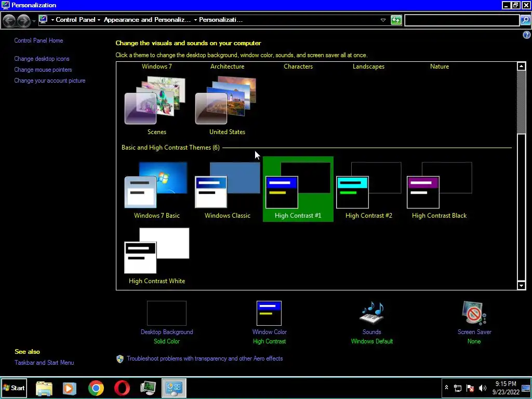The height and width of the screenshot is (399, 532).
Task: Open Action Center flag tray icon
Action: (470, 388)
